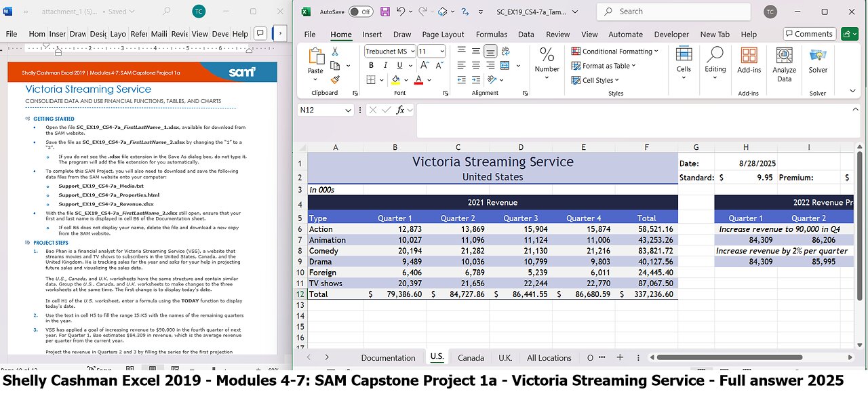
Task: Click the TC account avatar in Excel
Action: point(770,12)
